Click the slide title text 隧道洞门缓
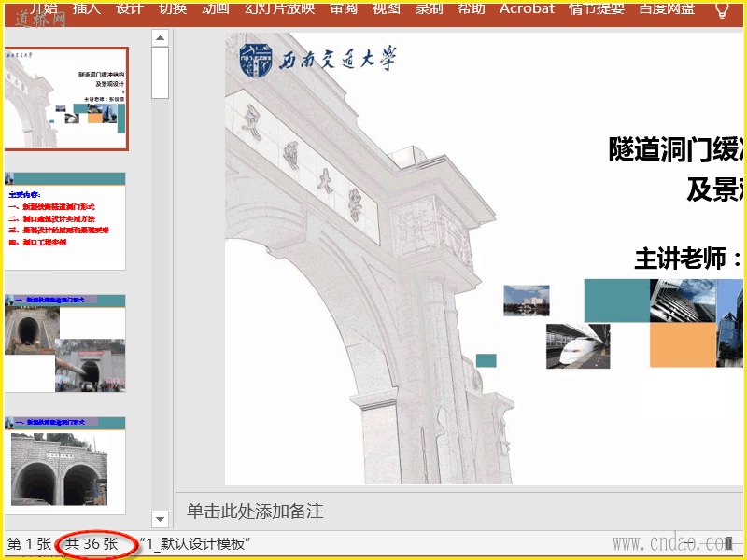747x560 pixels. click(675, 149)
